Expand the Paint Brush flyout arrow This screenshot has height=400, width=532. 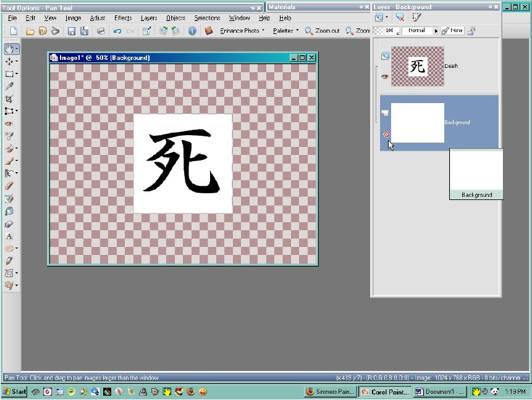point(17,160)
